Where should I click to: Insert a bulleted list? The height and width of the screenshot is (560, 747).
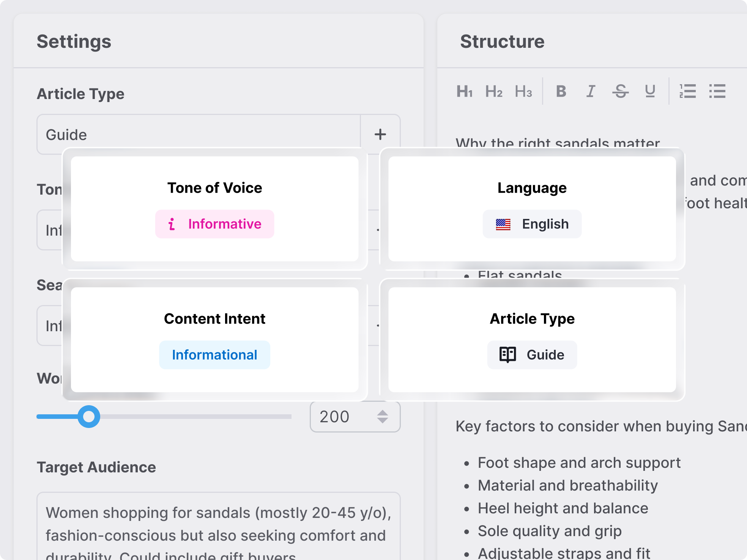[717, 91]
